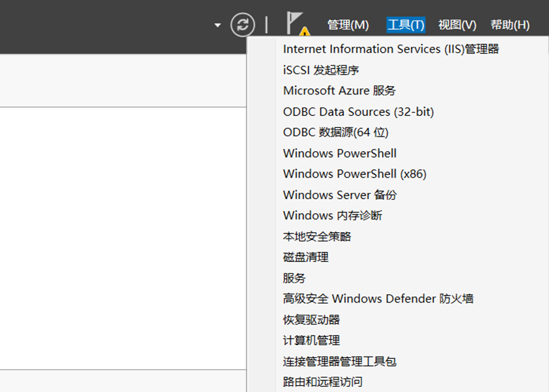
Task: Expand the small dropdown arrow beside refresh
Action: point(218,25)
